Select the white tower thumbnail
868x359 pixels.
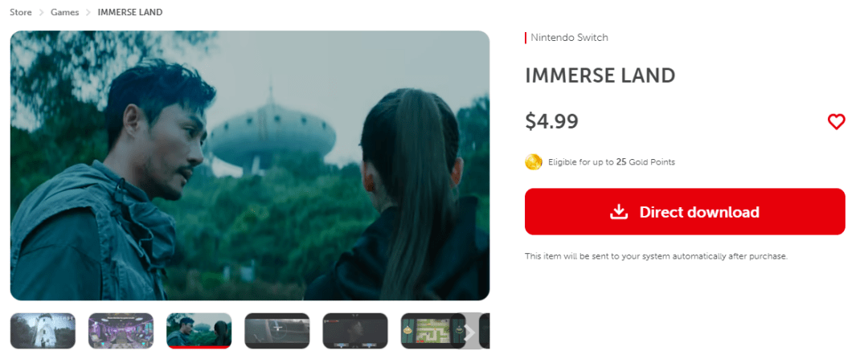click(x=43, y=331)
